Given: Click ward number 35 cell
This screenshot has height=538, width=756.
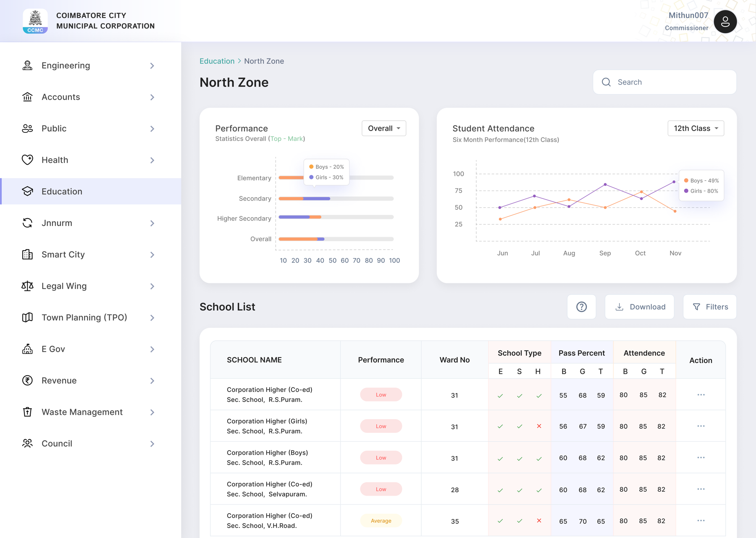Looking at the screenshot, I should click(455, 521).
